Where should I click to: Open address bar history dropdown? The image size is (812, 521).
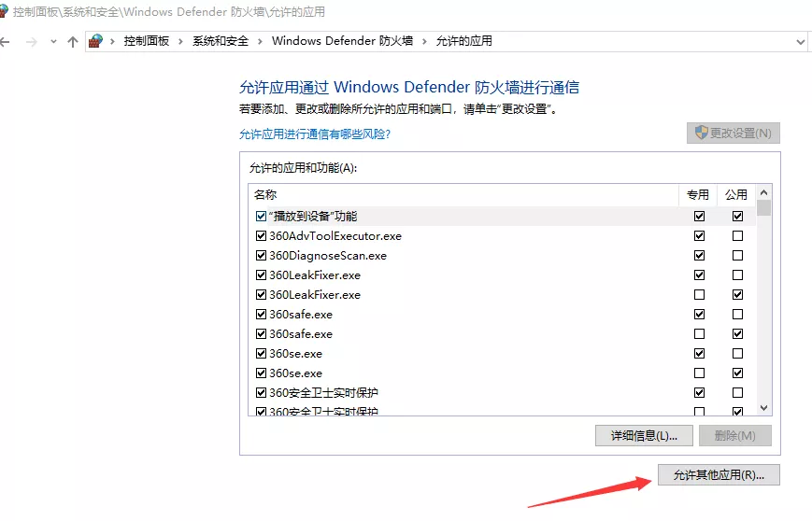(x=800, y=42)
